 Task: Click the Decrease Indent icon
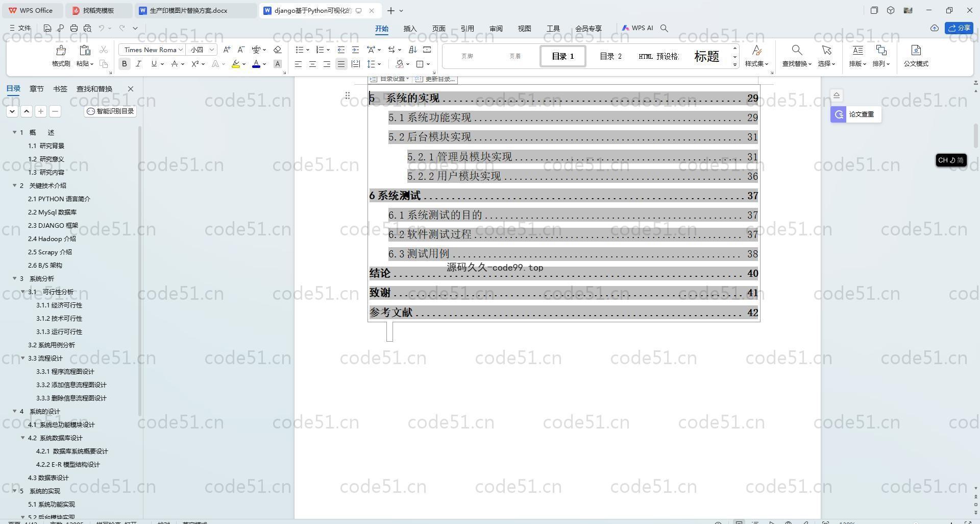click(341, 50)
